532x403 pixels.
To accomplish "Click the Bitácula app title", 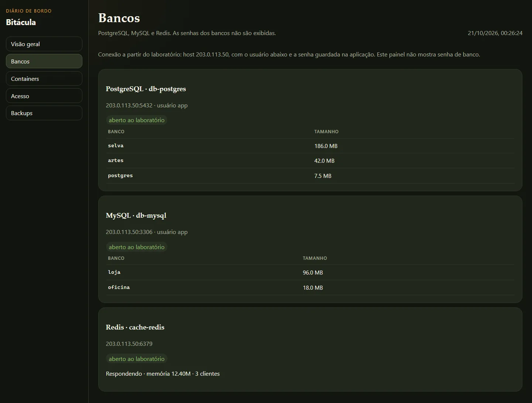I will click(x=21, y=22).
